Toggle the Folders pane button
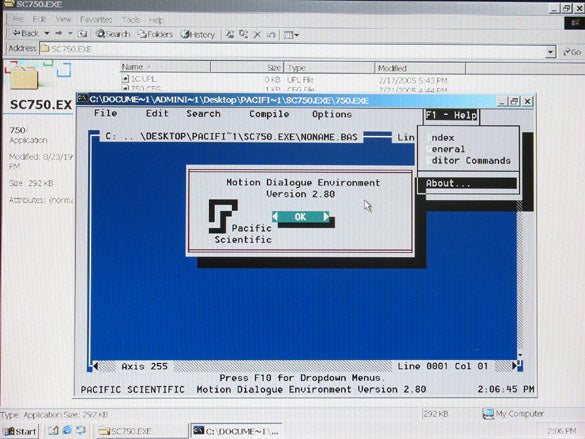Screen dimensions: 585x439 pyautogui.click(x=155, y=34)
